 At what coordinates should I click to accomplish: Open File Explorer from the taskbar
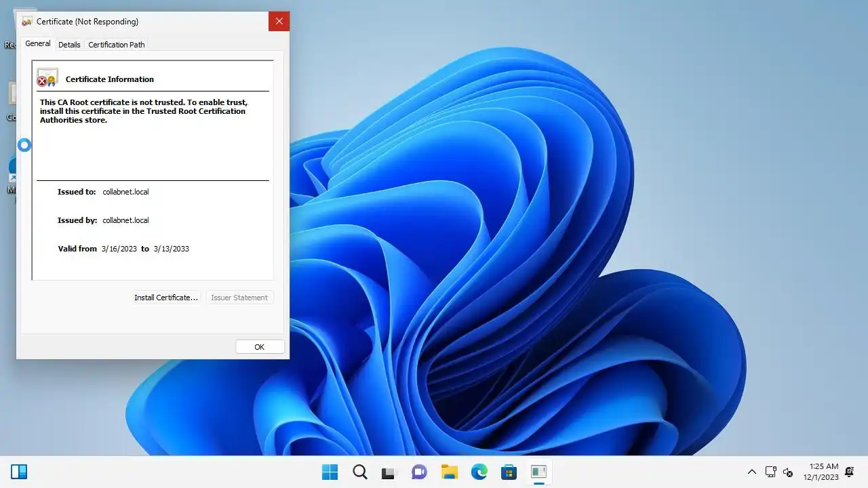pyautogui.click(x=449, y=472)
